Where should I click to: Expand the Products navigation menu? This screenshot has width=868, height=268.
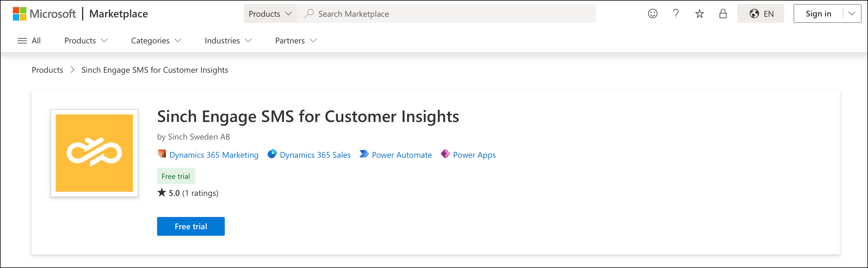[x=86, y=41]
